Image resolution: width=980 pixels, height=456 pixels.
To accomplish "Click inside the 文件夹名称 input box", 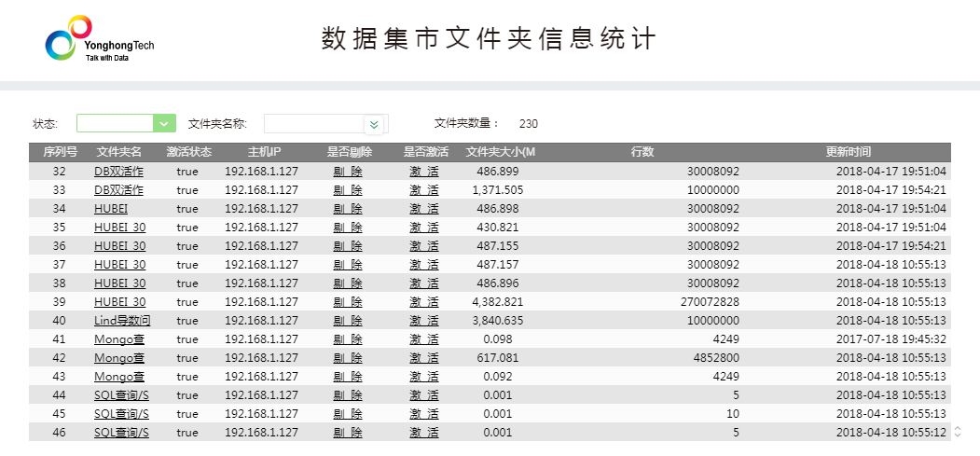I will coord(312,124).
